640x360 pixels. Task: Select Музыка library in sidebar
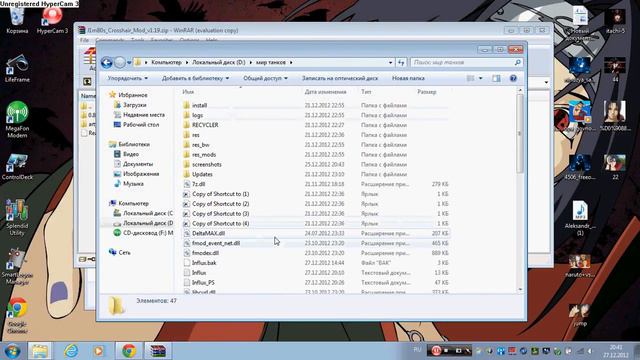tap(129, 184)
